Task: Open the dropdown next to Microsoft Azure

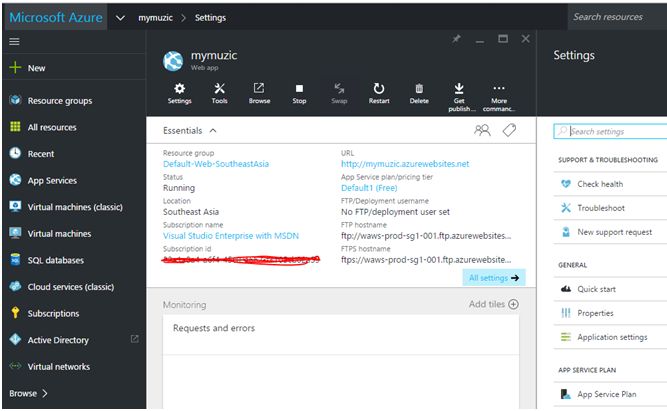Action: [x=120, y=18]
